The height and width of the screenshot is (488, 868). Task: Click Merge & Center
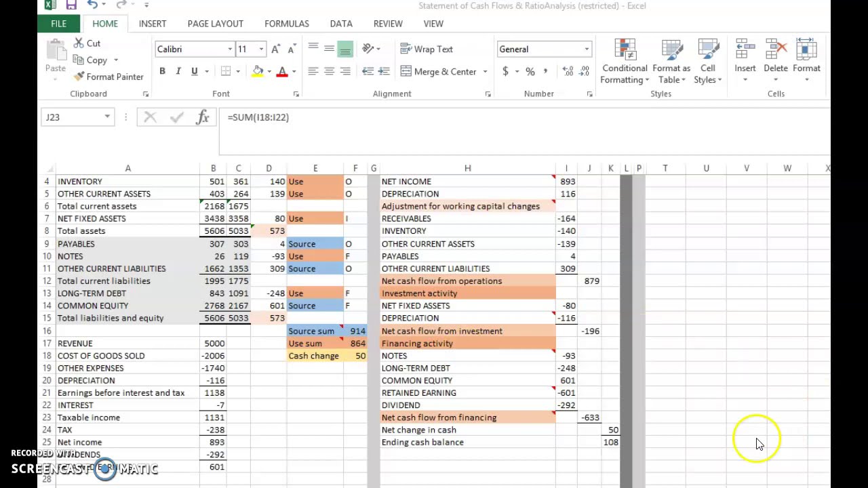439,71
